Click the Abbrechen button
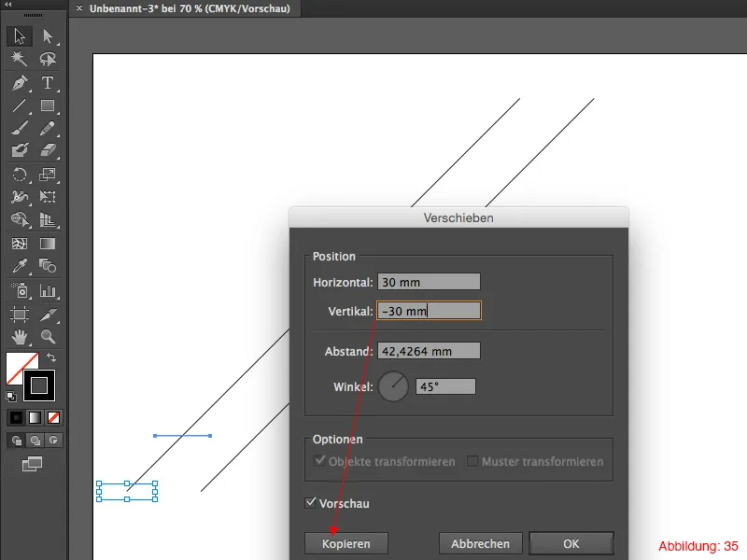This screenshot has width=747, height=560. coord(480,543)
